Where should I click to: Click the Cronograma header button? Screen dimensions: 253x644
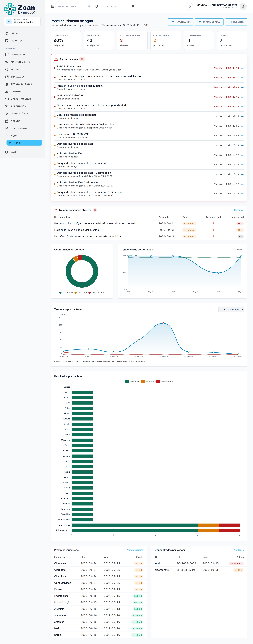(x=209, y=22)
